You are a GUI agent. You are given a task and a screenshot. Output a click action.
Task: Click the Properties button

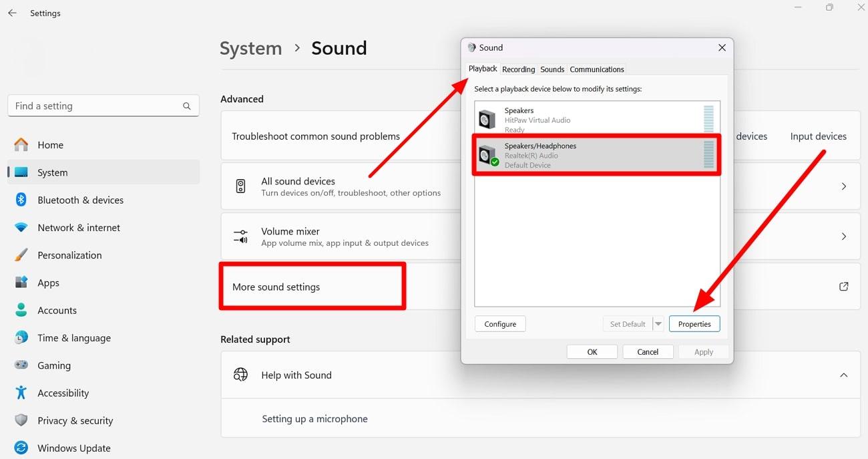pos(694,323)
